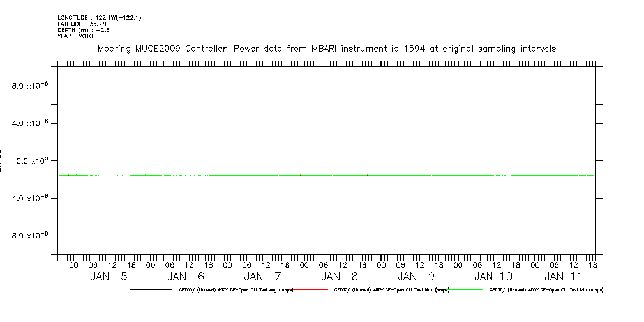
Task: Click the JAN 11 date label
Action: coord(564,277)
